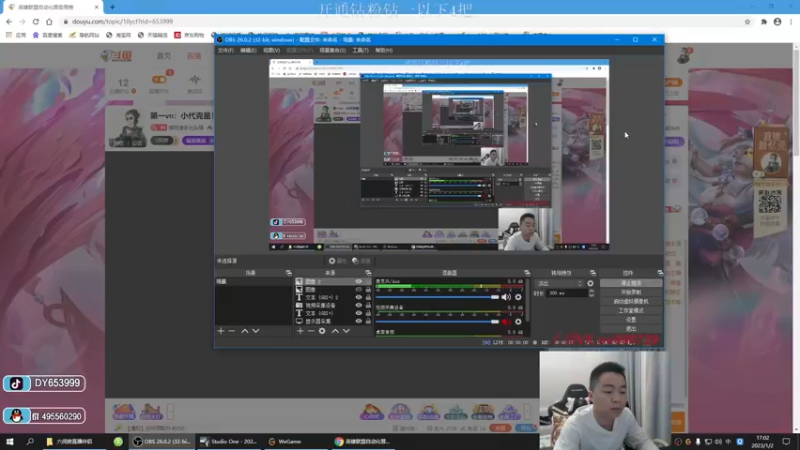Hide the 文本 (GDI+) 2 source
The height and width of the screenshot is (450, 800).
click(359, 297)
